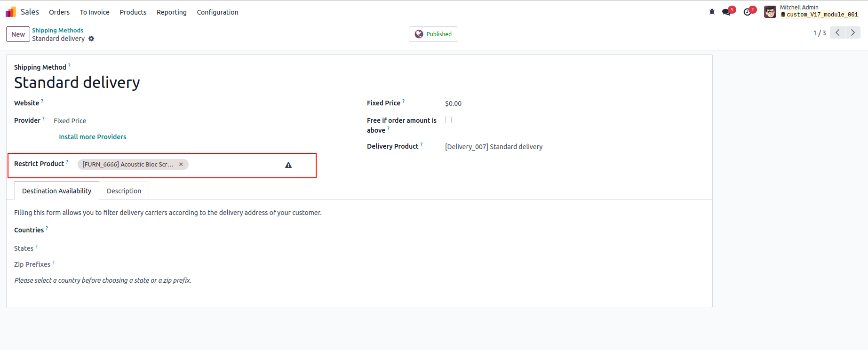The height and width of the screenshot is (350, 868).
Task: Go to previous shipping method record
Action: [837, 32]
